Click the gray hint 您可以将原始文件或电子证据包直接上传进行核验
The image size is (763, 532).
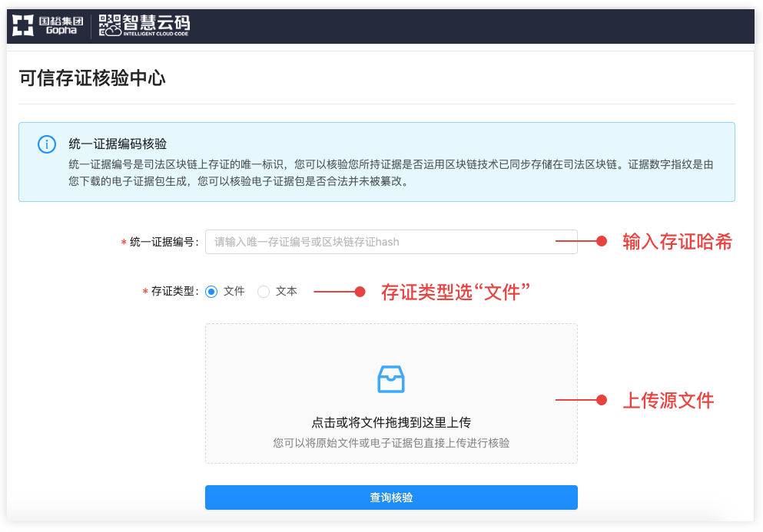point(390,443)
